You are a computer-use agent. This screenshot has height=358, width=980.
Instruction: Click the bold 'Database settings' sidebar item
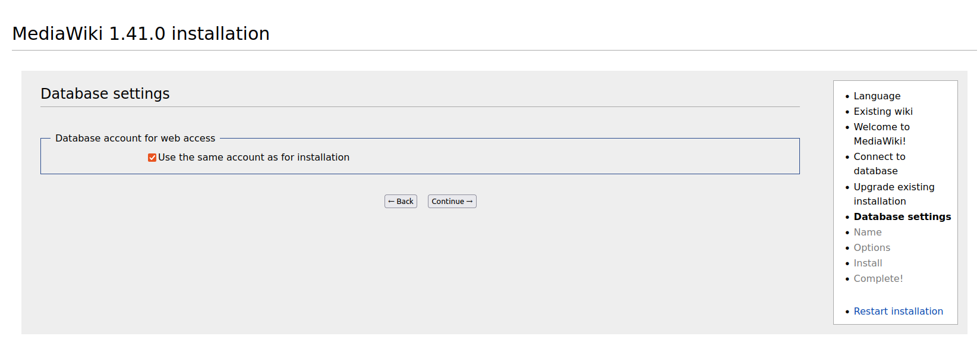point(902,217)
